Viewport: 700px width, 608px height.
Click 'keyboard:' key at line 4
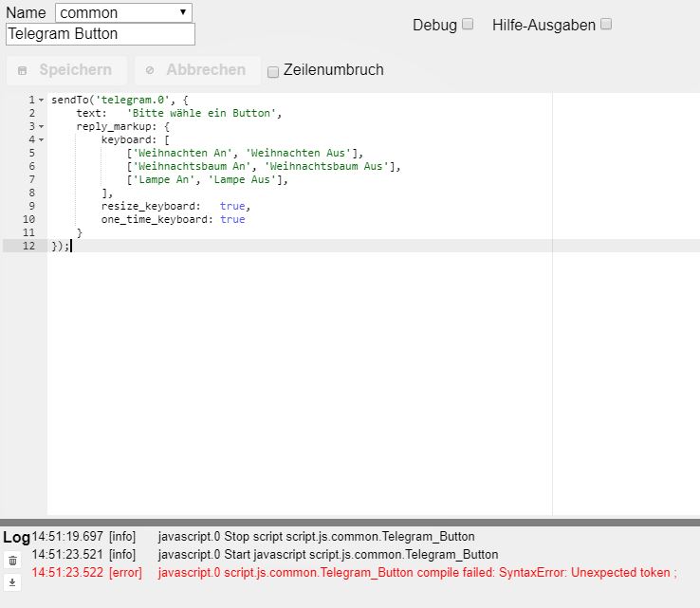pyautogui.click(x=129, y=140)
